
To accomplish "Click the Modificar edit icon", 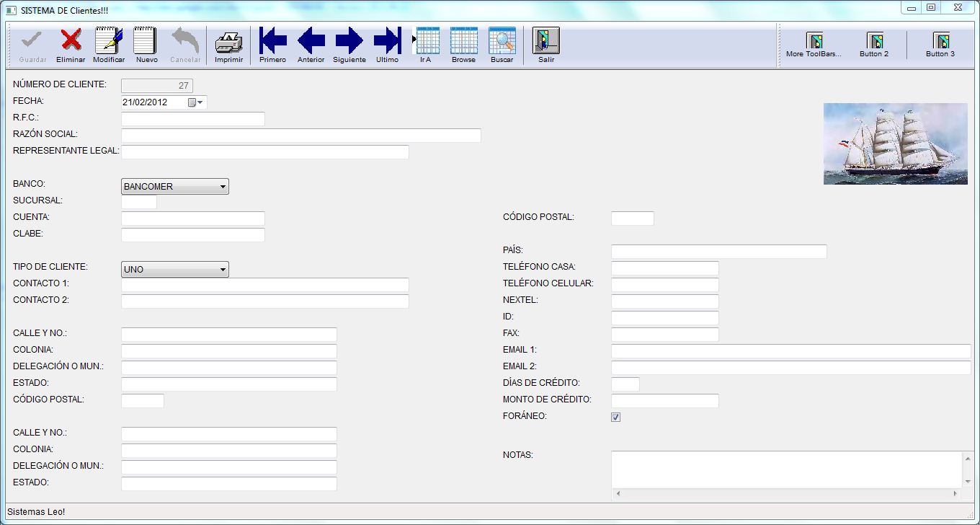I will tap(109, 41).
